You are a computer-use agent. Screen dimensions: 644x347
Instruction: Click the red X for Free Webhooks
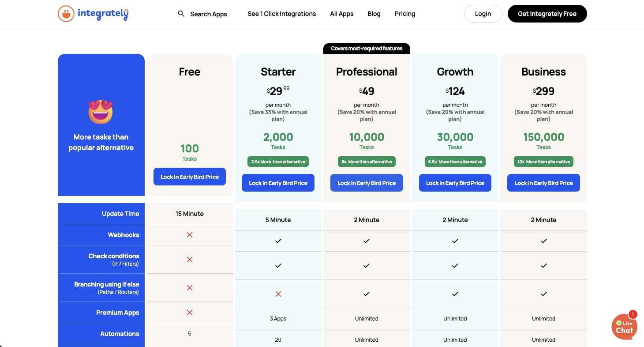click(190, 235)
